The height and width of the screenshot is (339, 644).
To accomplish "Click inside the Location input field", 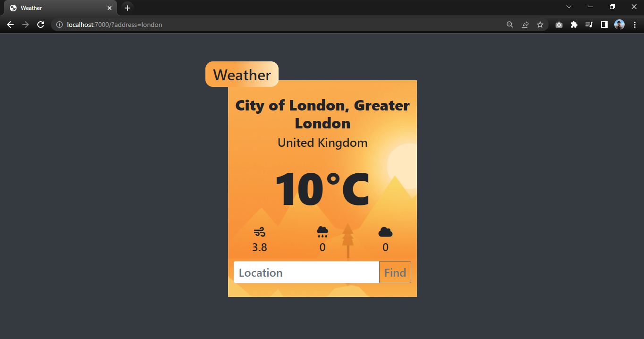I will click(x=306, y=272).
